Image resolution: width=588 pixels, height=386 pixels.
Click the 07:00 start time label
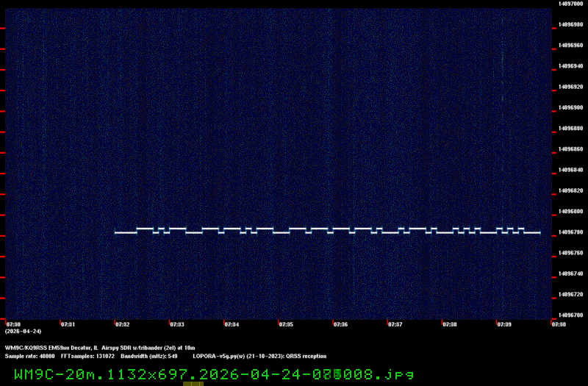coord(13,324)
